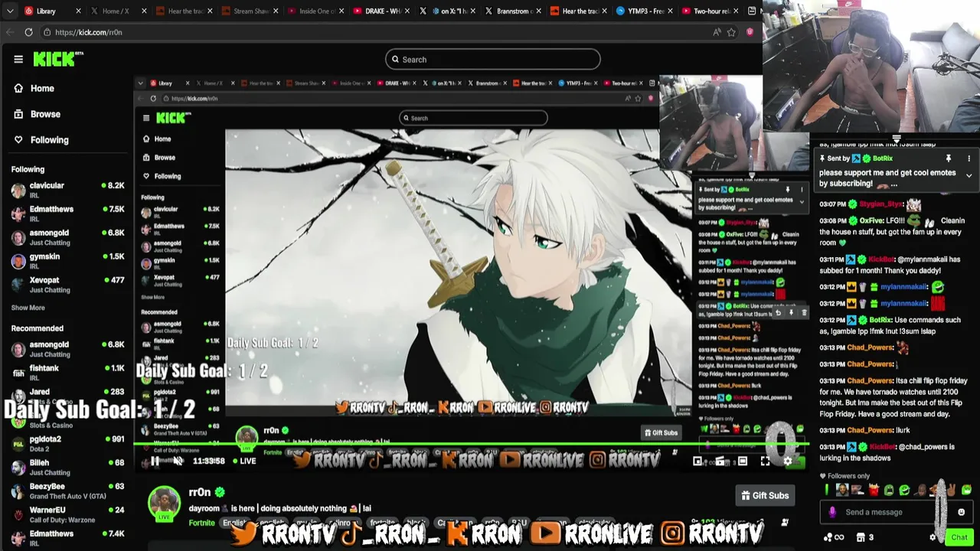
Task: Open gymskin channel in Following list
Action: point(67,261)
